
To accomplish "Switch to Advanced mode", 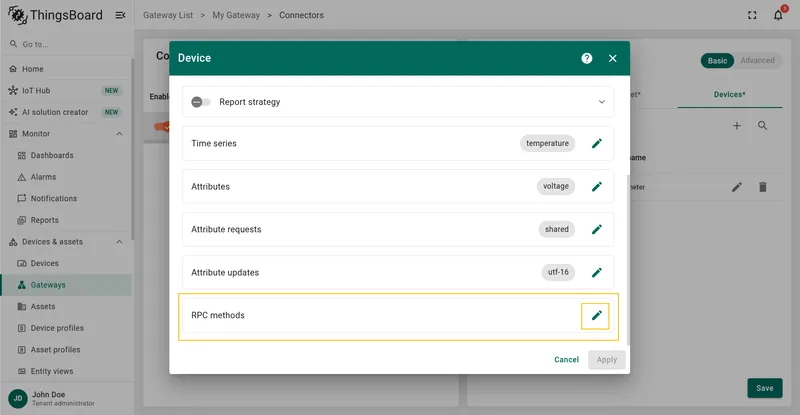I will [x=757, y=60].
